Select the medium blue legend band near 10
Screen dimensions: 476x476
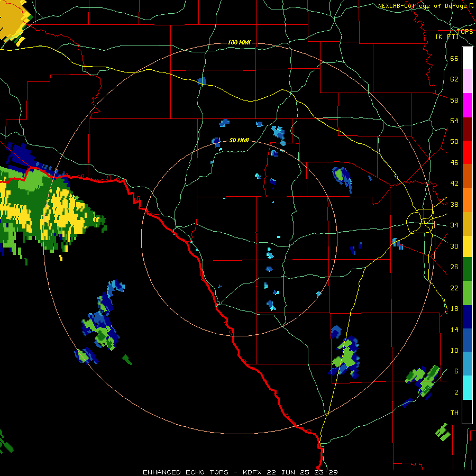click(467, 341)
